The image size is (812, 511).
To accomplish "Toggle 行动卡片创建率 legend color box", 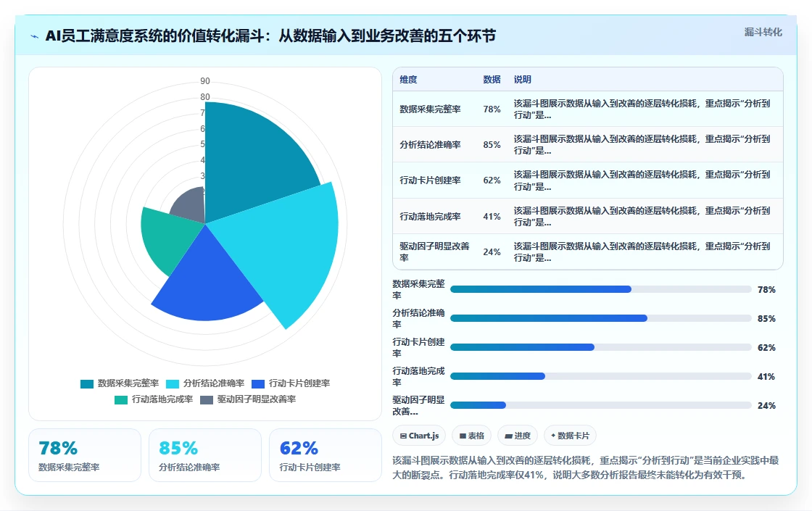I will (258, 383).
